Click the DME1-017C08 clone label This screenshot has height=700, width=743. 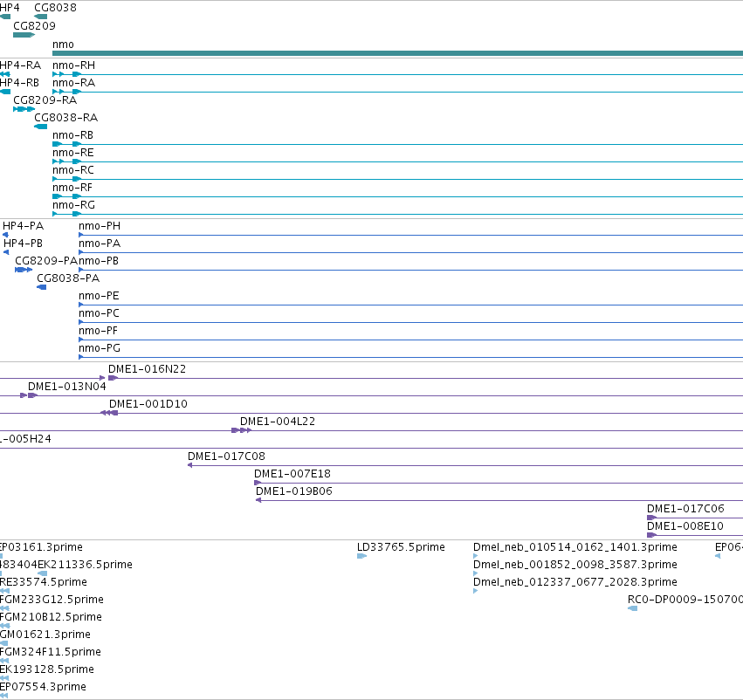[226, 456]
